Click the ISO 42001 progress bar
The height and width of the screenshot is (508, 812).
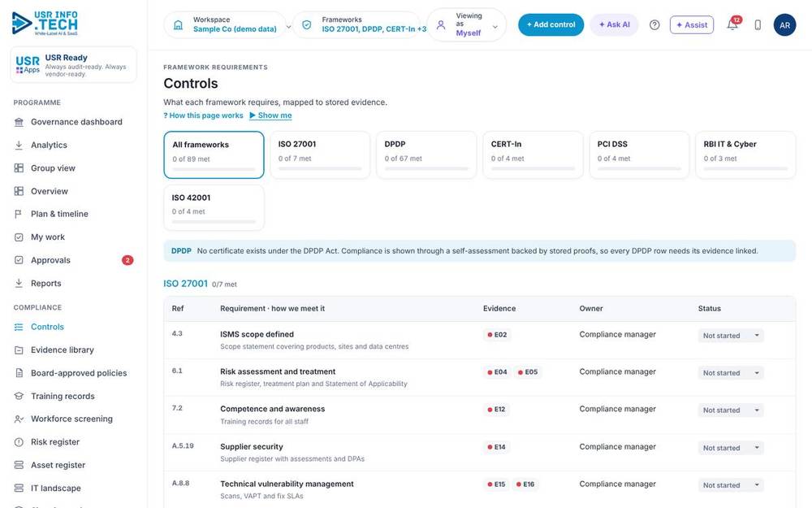click(x=214, y=221)
